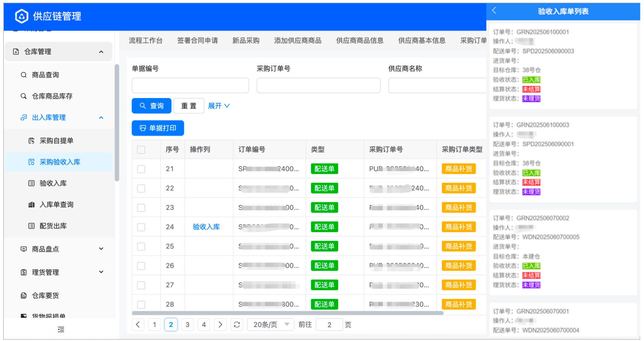
Task: Click the 前往 page number input
Action: coord(329,325)
